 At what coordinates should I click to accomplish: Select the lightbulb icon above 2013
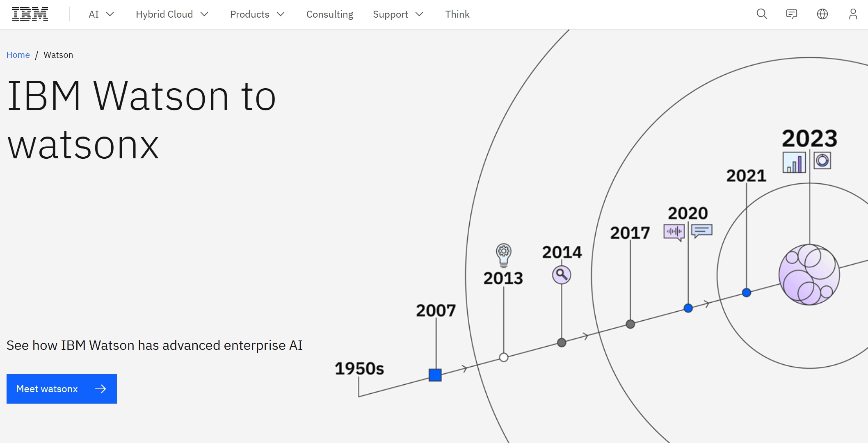pos(504,254)
